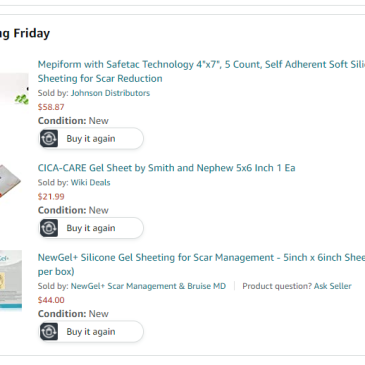The height and width of the screenshot is (365, 365).
Task: Visit seller Wiki Deals
Action: [x=90, y=183]
